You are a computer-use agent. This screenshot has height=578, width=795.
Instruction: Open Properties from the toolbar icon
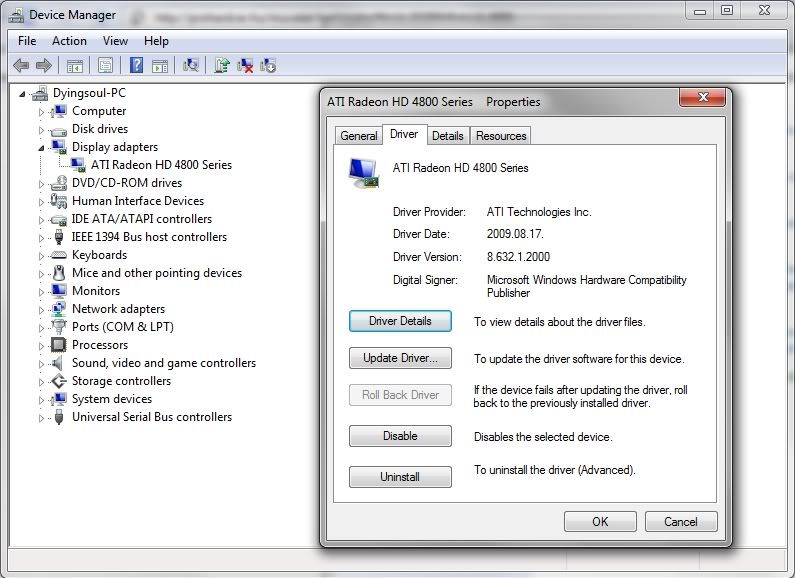[x=105, y=65]
